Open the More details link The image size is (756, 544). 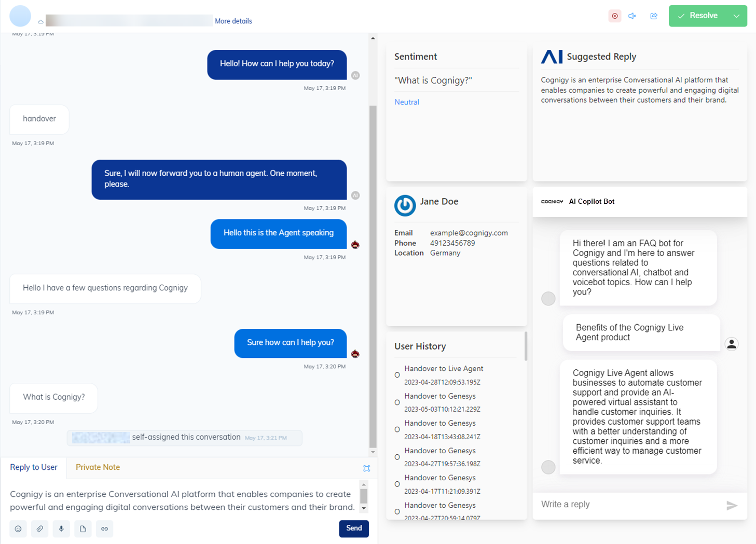tap(233, 21)
